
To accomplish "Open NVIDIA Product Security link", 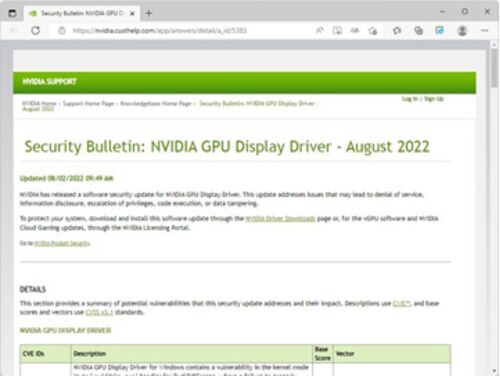I will (x=62, y=243).
